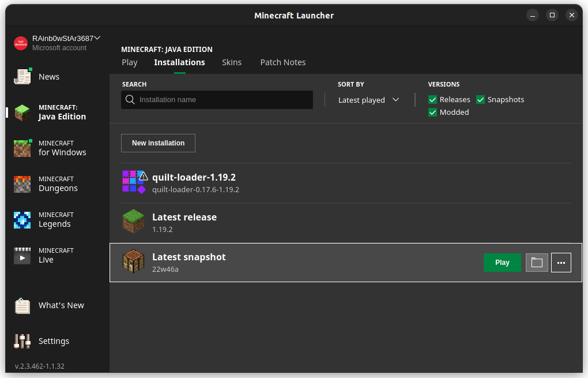Switch to the Skins tab
588x378 pixels.
[x=232, y=62]
